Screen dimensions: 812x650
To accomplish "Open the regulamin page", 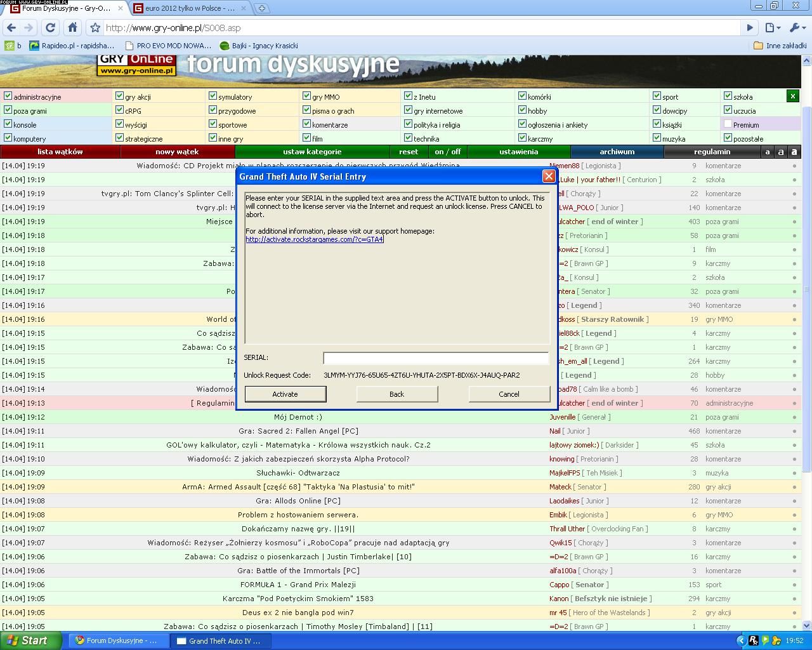I will 712,152.
